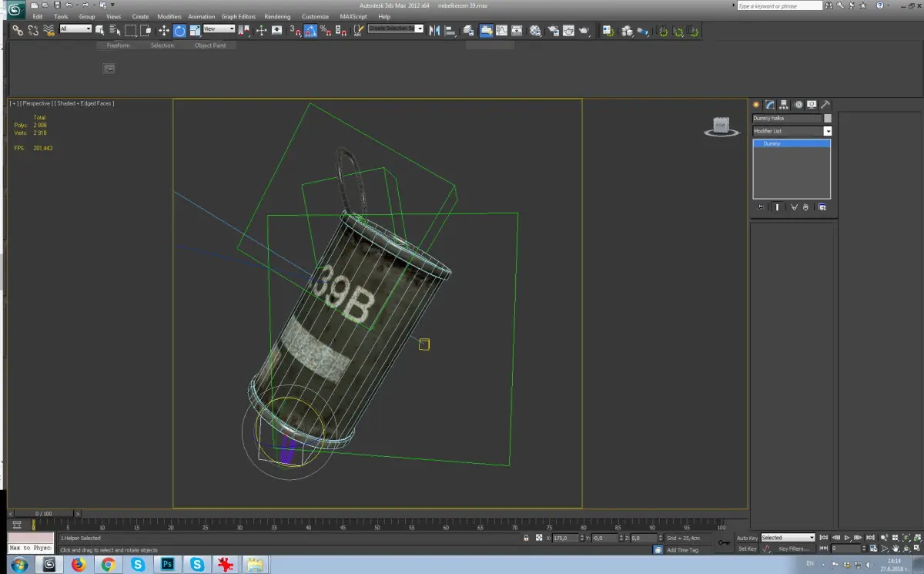Click the Photoshop icon in the taskbar
The height and width of the screenshot is (574, 924).
point(167,565)
